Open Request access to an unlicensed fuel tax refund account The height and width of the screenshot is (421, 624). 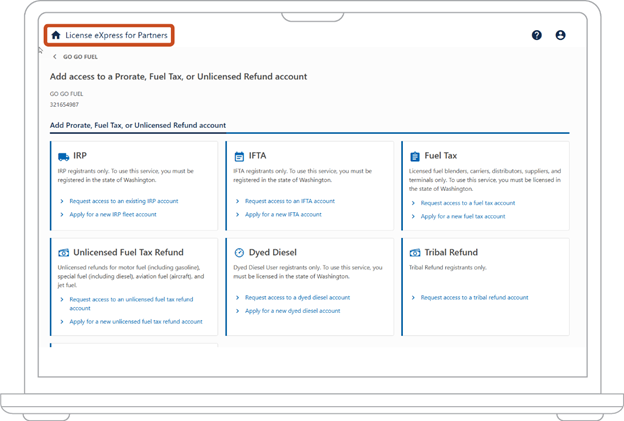[x=131, y=304]
